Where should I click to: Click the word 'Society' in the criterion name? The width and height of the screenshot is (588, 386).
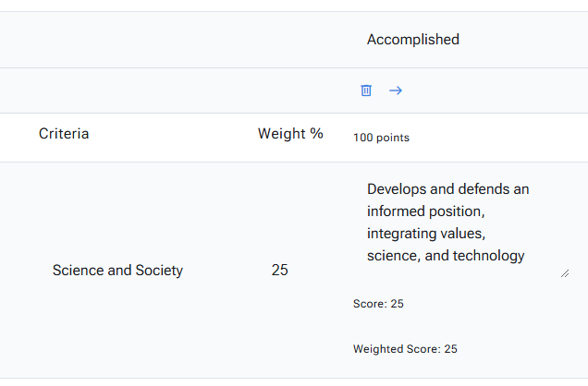[158, 271]
